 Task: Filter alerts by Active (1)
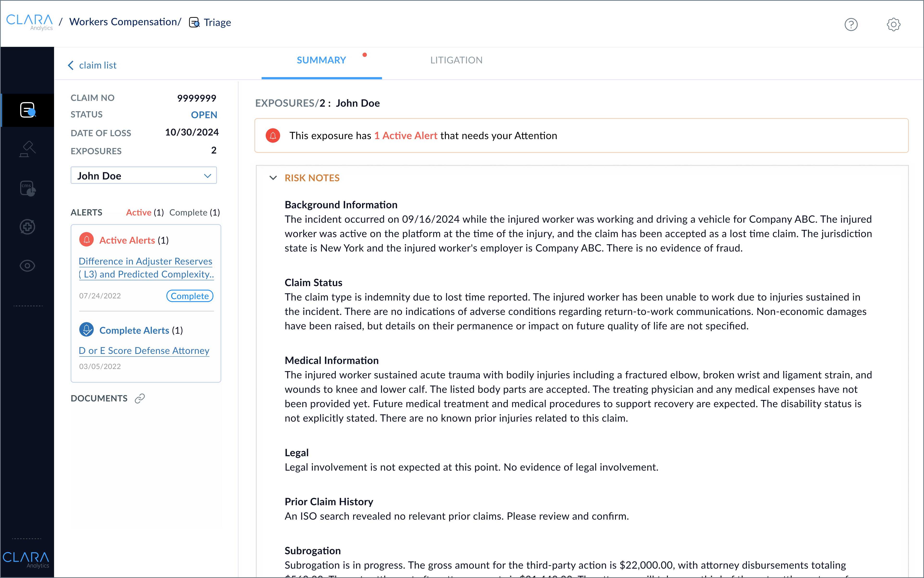click(145, 212)
